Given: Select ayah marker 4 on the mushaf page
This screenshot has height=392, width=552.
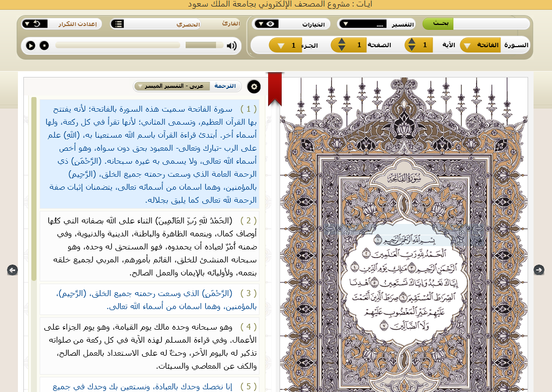Looking at the screenshot, I should click(x=355, y=268).
